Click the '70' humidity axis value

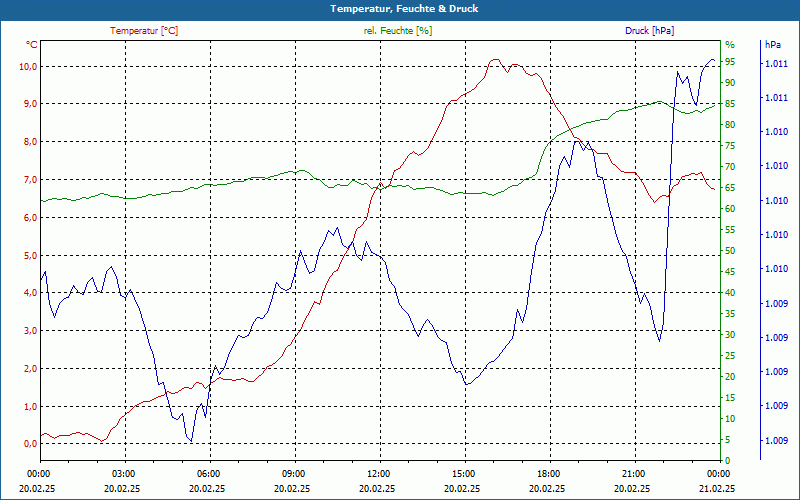coord(730,167)
